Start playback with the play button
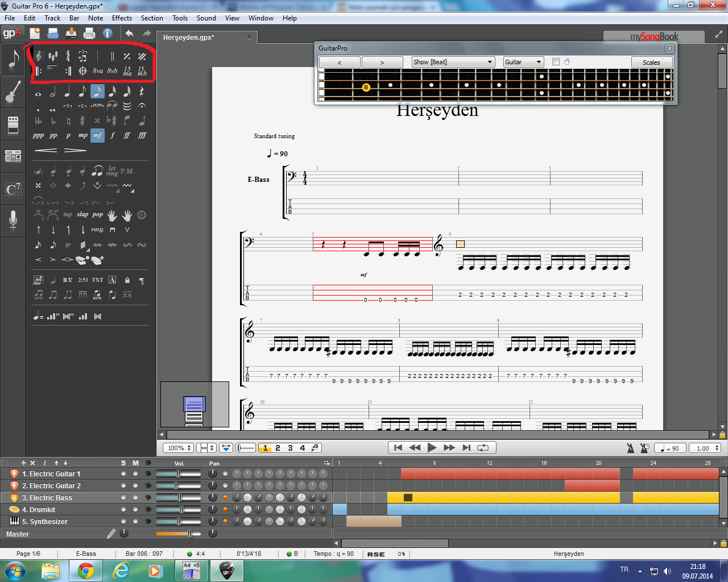Screen dimensions: 728x582 tap(432, 448)
